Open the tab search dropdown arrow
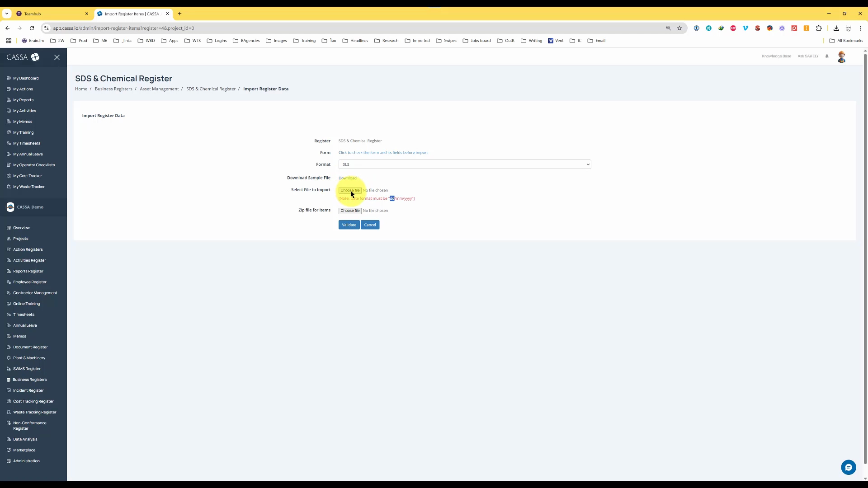 click(7, 14)
